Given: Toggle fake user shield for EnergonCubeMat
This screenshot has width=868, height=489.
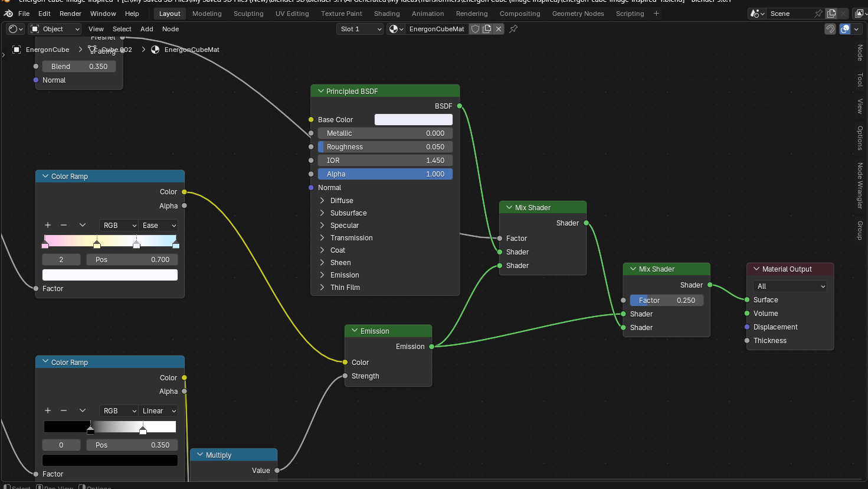Looking at the screenshot, I should click(x=475, y=29).
